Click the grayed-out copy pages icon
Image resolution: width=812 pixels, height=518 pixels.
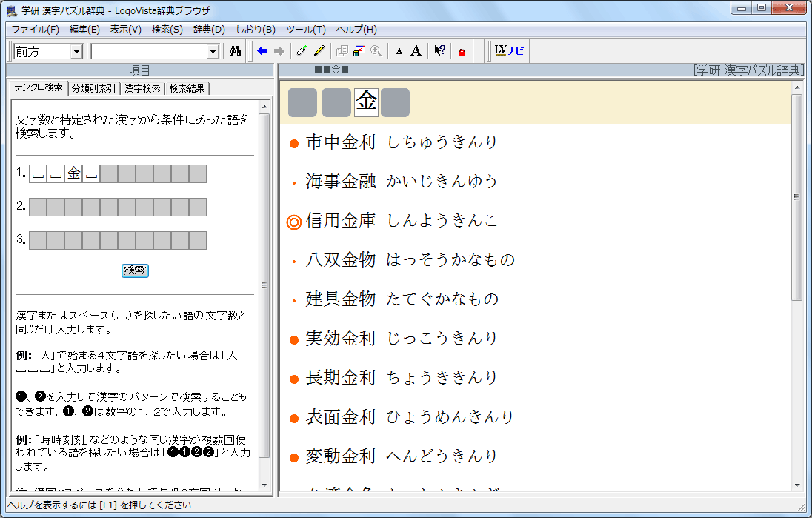tap(342, 51)
